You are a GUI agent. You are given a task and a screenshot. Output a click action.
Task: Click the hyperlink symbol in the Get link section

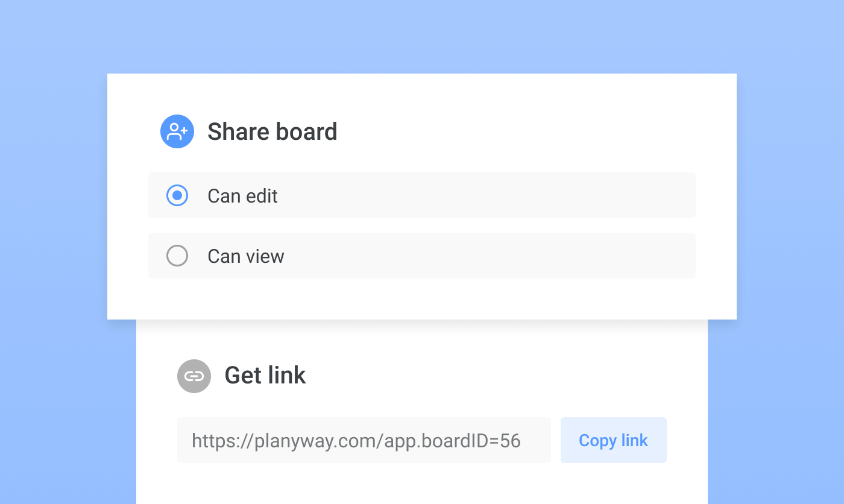[194, 376]
